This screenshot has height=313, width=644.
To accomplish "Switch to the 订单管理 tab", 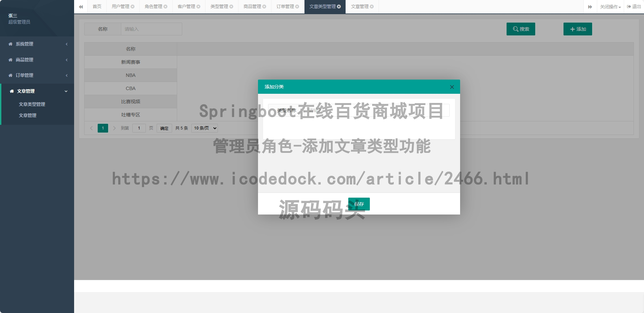I will point(285,6).
